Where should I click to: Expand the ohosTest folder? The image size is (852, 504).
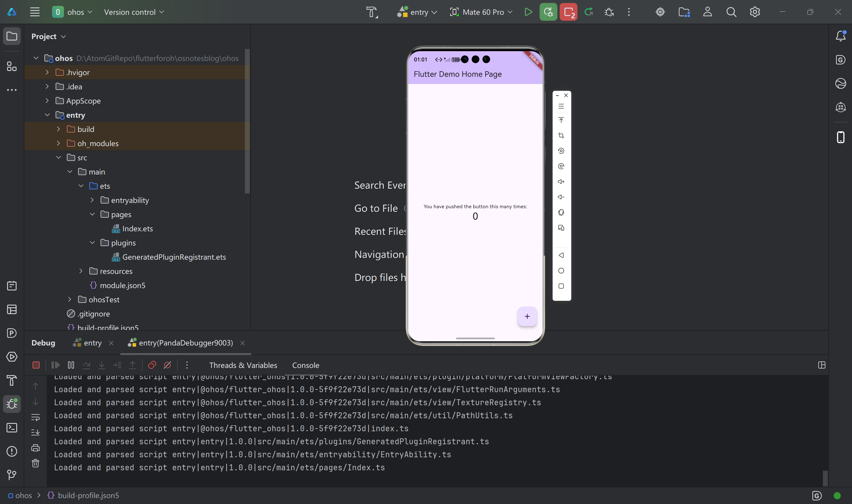(70, 300)
